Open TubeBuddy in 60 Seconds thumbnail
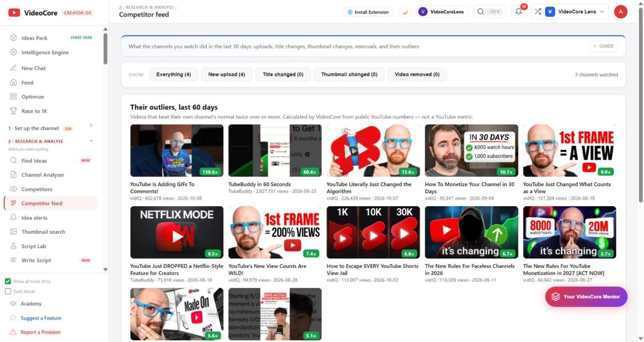 [275, 150]
